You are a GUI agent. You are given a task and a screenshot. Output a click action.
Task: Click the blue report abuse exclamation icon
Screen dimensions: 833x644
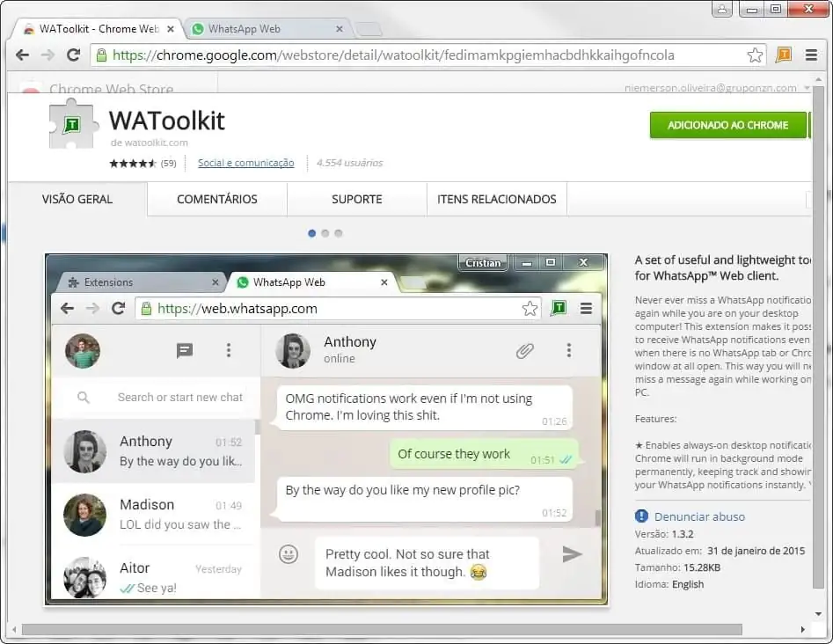tap(641, 516)
